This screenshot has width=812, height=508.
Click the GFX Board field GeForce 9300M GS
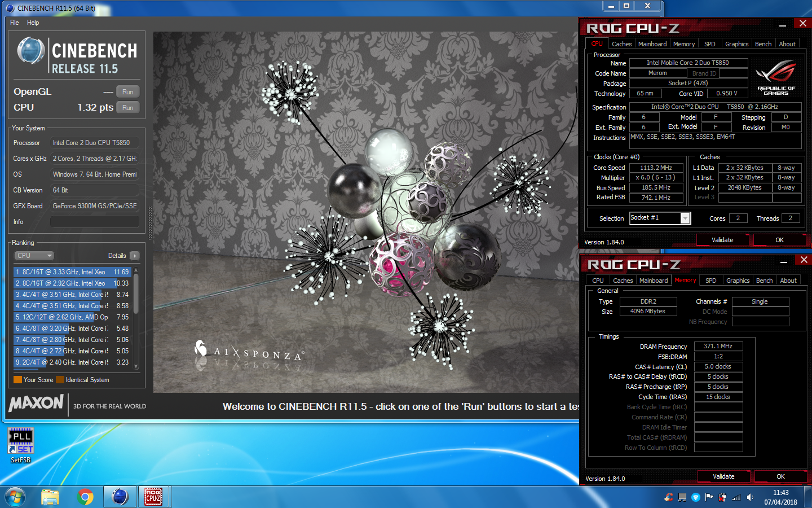pos(95,206)
